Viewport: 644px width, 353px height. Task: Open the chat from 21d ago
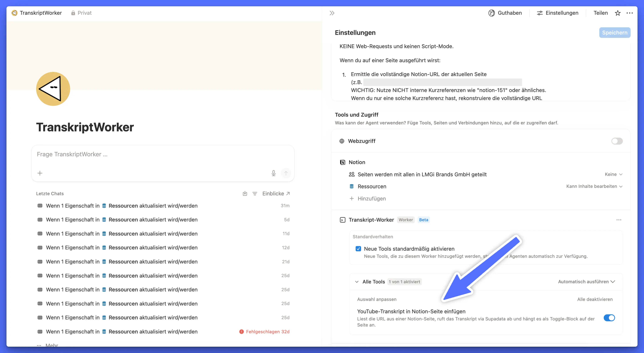click(163, 262)
